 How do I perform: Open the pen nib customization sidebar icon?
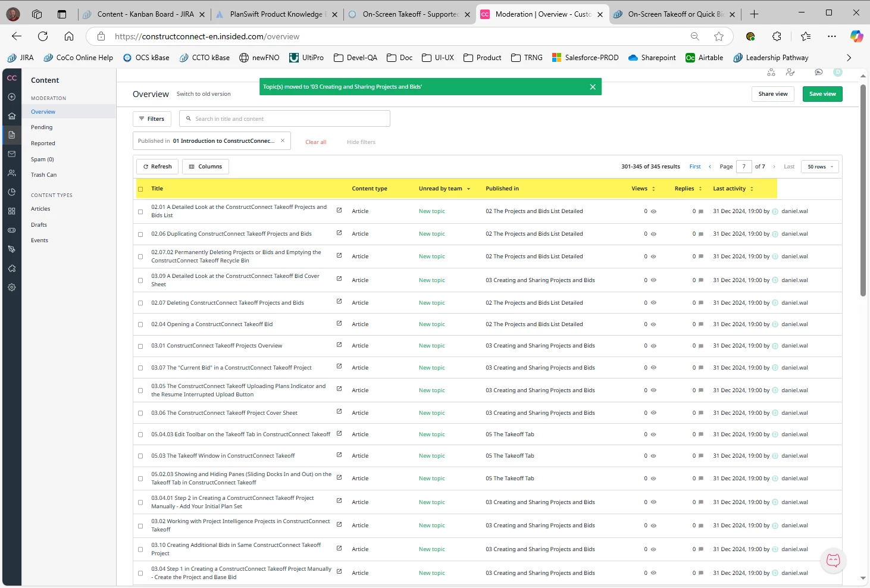click(x=11, y=249)
